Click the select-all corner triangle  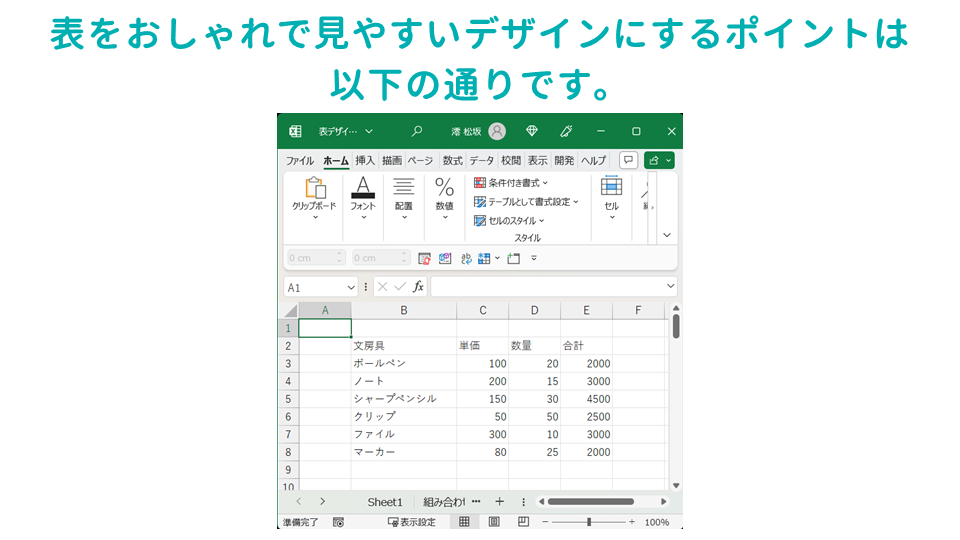tap(290, 310)
